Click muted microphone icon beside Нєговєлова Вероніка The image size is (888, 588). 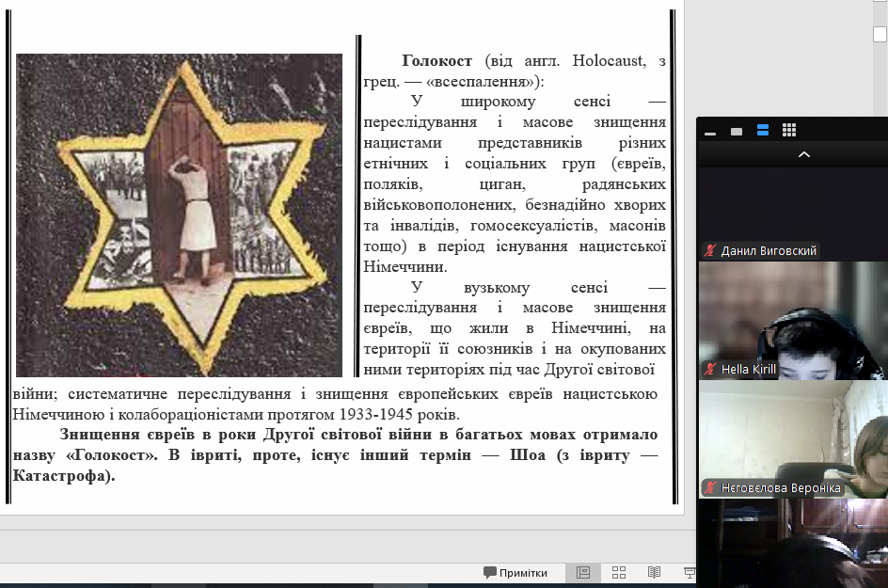pyautogui.click(x=710, y=487)
